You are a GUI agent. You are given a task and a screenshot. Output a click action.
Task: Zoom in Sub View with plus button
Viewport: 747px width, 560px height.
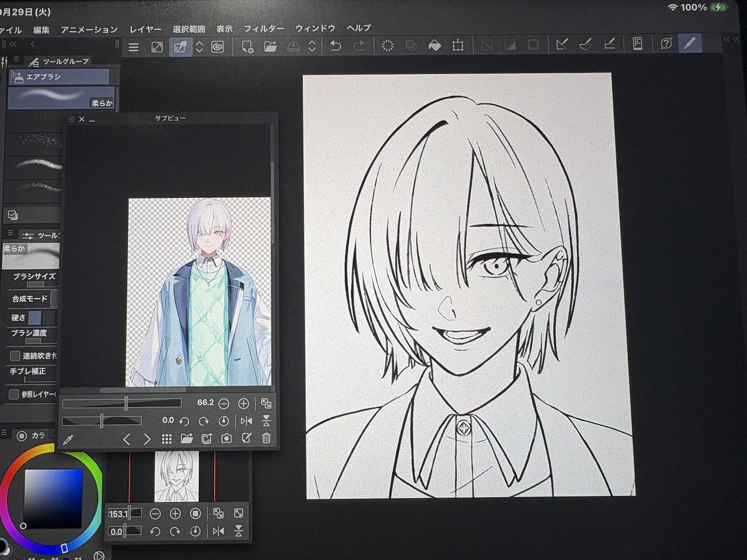(x=244, y=403)
